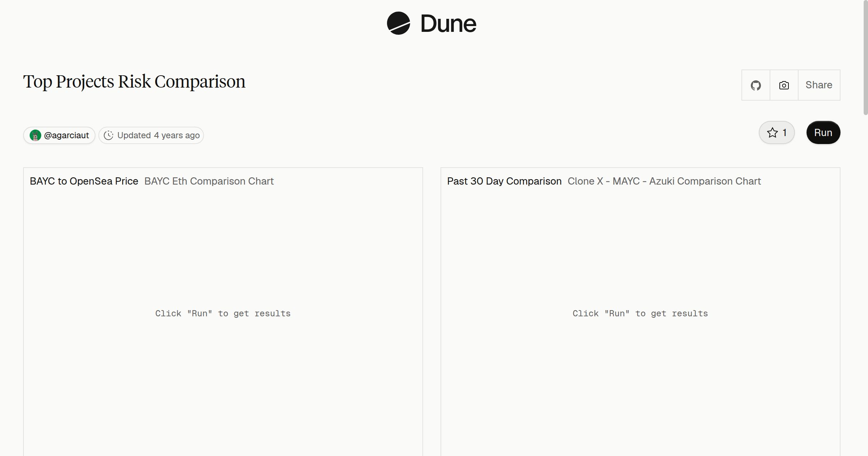Click the Top Projects Risk Comparison heading
The width and height of the screenshot is (868, 456).
[x=134, y=82]
